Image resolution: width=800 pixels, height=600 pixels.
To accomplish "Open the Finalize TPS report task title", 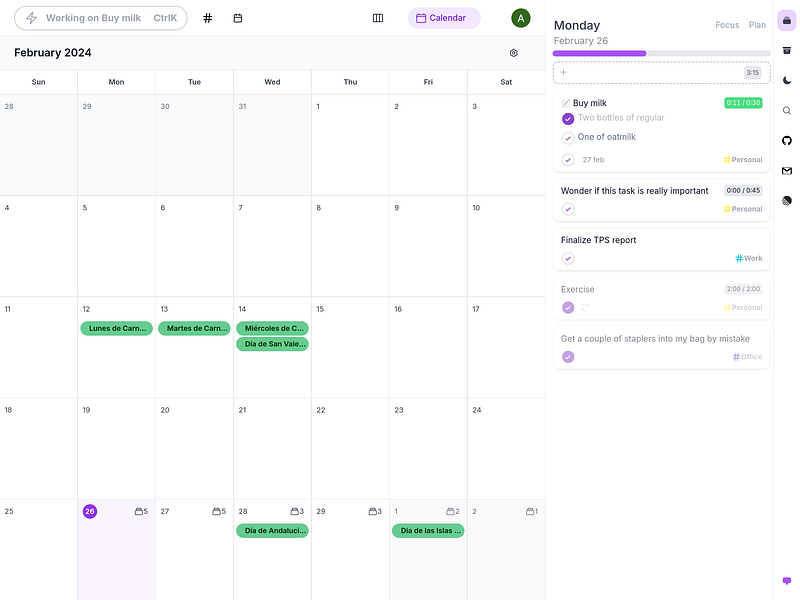I will click(x=598, y=240).
